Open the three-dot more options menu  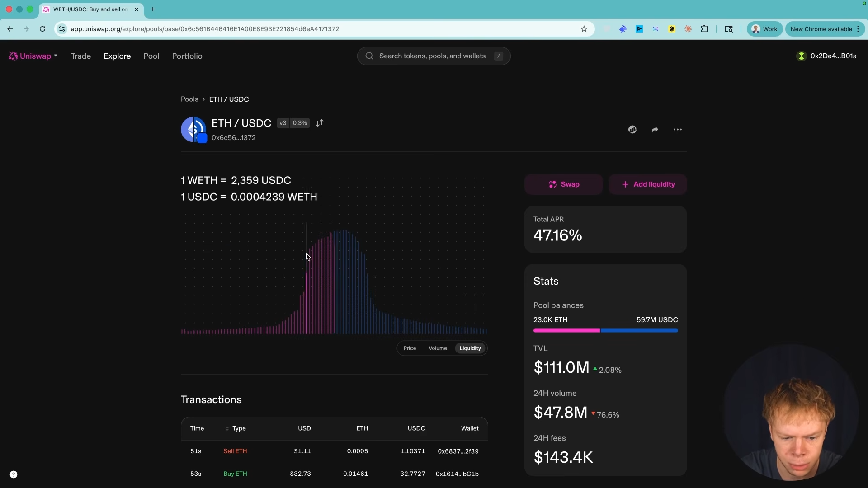[678, 130]
